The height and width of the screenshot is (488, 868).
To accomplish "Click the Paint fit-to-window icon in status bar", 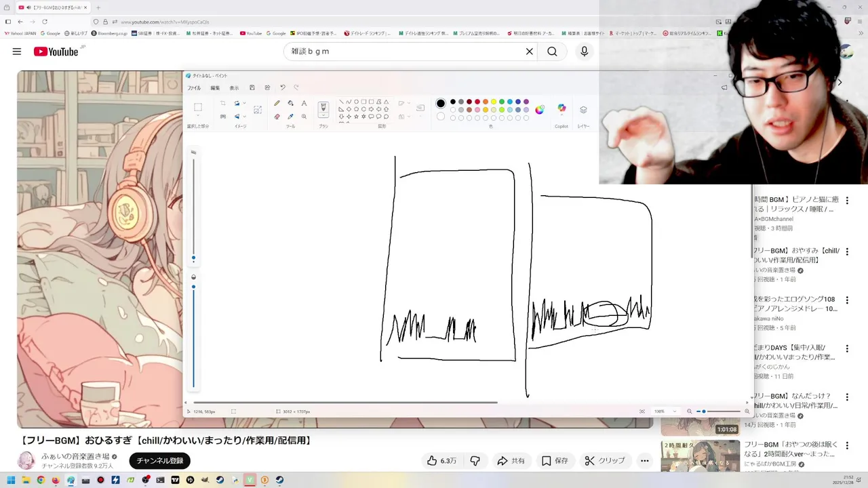I will click(x=642, y=411).
